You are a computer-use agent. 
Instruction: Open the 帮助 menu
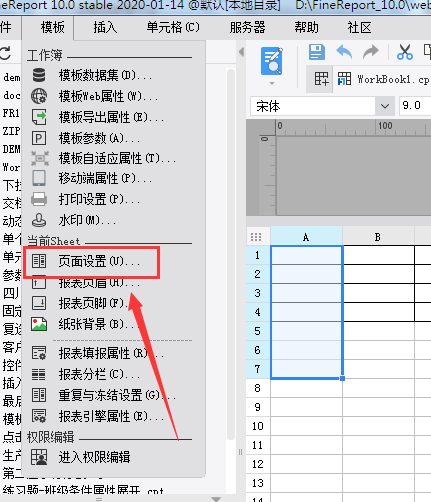point(306,27)
